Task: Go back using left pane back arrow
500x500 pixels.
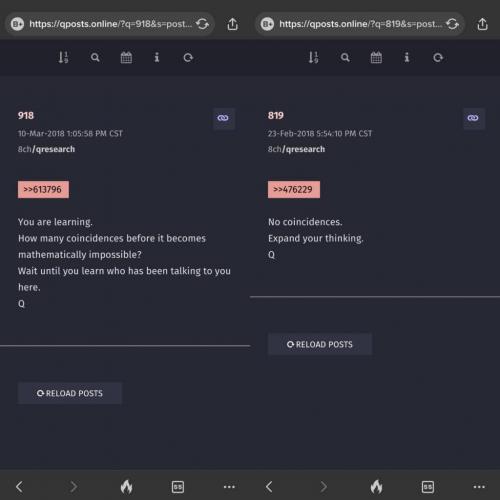Action: (19, 487)
